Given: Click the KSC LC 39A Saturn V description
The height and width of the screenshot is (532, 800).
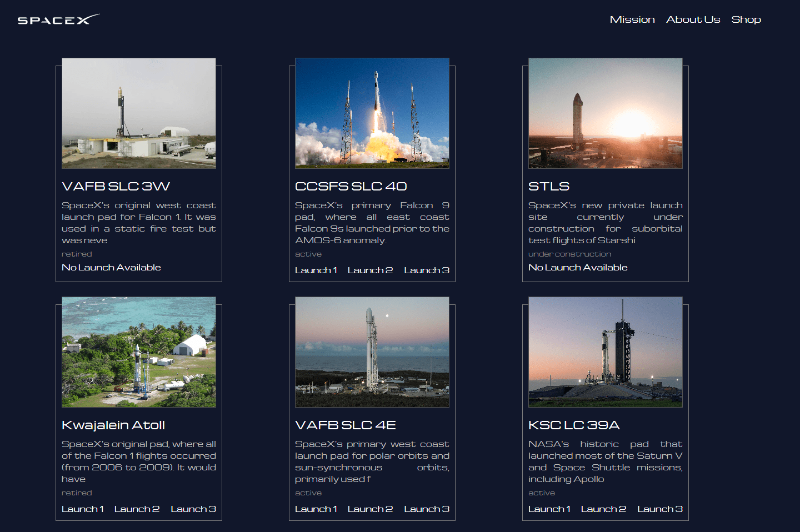Looking at the screenshot, I should point(606,461).
